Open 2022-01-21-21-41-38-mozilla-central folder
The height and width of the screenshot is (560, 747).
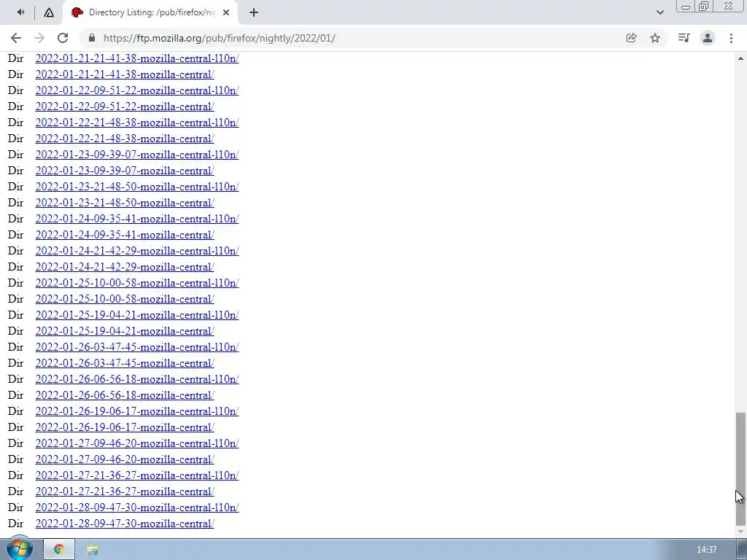pos(125,75)
